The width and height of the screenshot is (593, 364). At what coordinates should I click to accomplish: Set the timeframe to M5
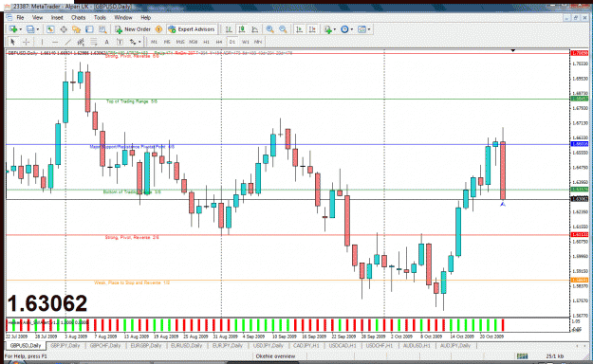pyautogui.click(x=167, y=42)
